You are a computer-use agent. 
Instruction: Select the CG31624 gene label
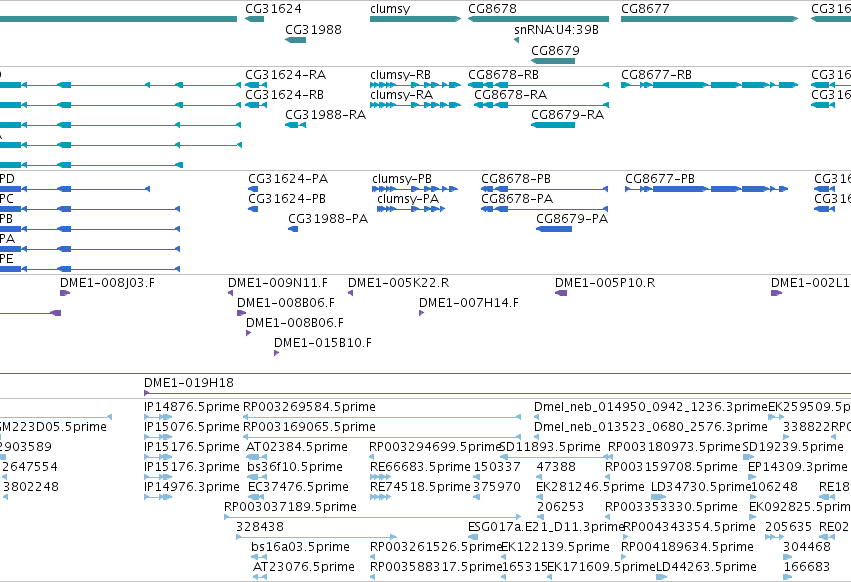tap(273, 9)
